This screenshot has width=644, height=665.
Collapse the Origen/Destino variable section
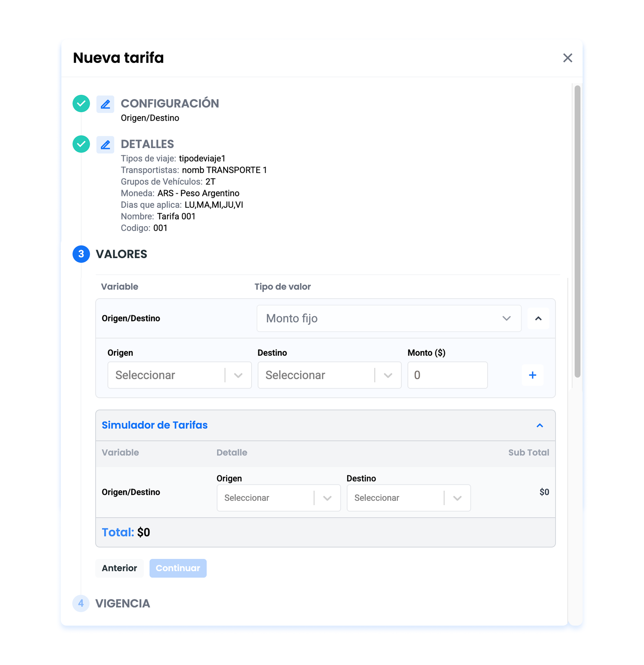point(538,318)
